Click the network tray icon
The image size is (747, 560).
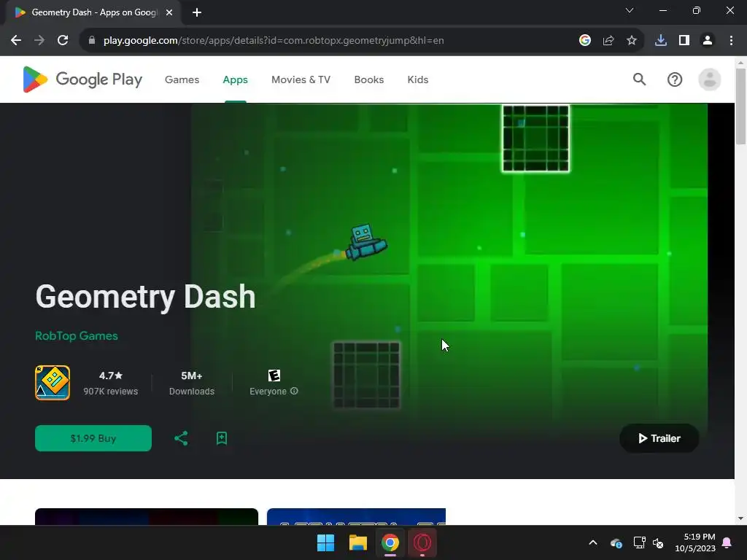click(x=639, y=542)
